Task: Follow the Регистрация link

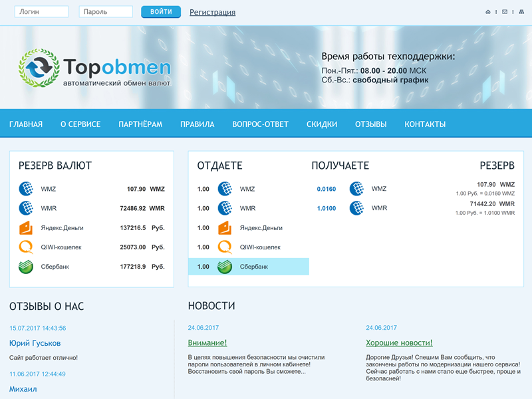Action: point(212,12)
